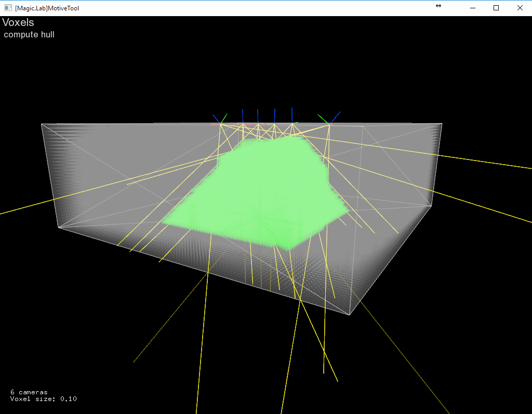Minimize the MotiveTool window
The width and height of the screenshot is (532, 414).
pos(473,8)
